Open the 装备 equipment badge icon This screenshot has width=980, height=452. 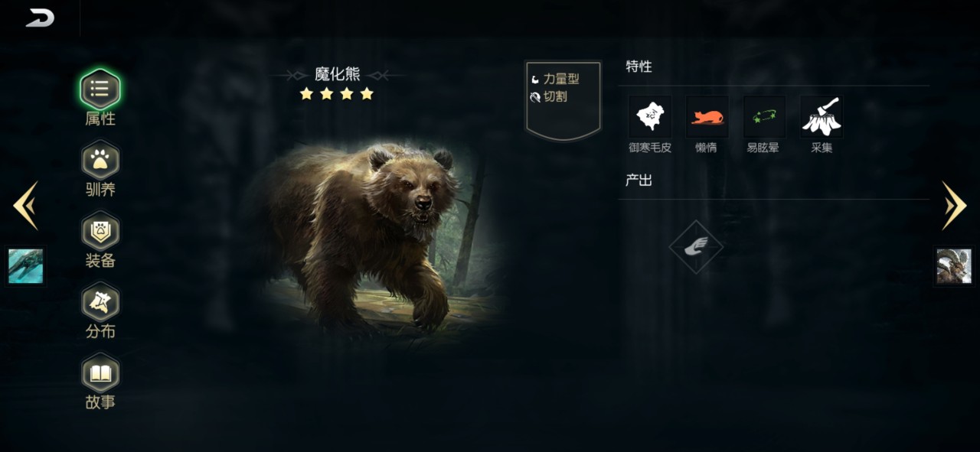pyautogui.click(x=100, y=230)
